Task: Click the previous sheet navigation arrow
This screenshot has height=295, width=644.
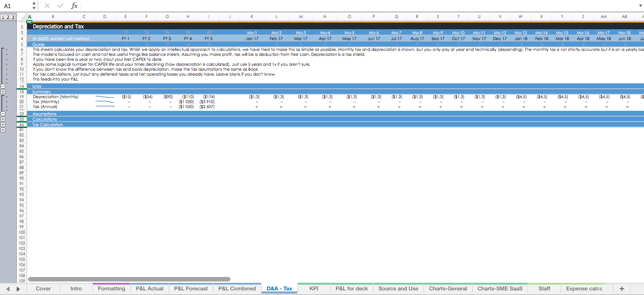Action: [x=8, y=289]
